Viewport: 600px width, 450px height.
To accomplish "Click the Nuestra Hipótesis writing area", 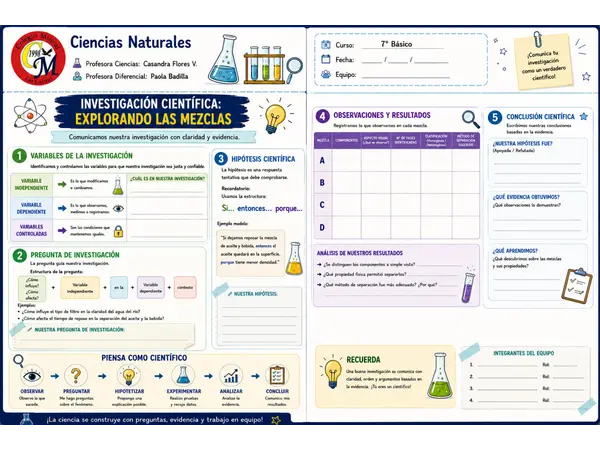I will (x=259, y=317).
